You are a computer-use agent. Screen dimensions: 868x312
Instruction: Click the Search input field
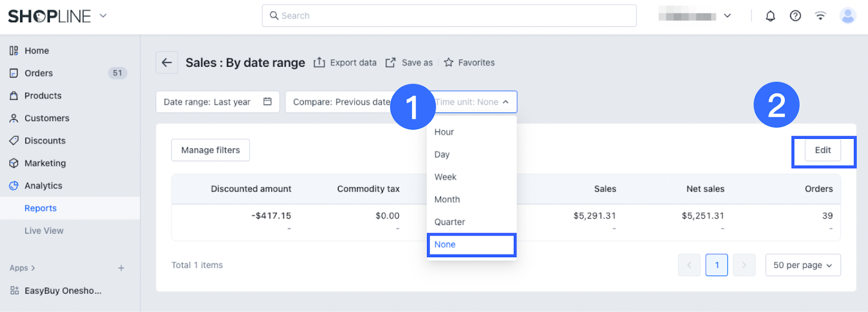click(449, 16)
